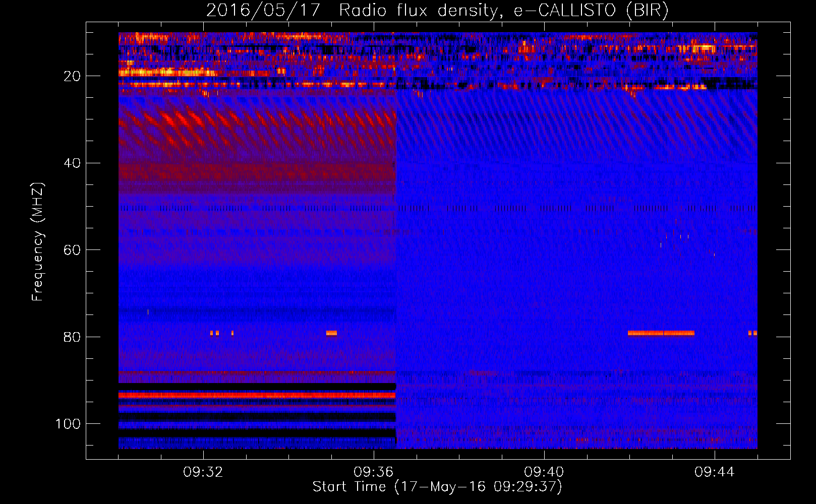
Task: Click the 09:44 time tick label
Action: [715, 472]
